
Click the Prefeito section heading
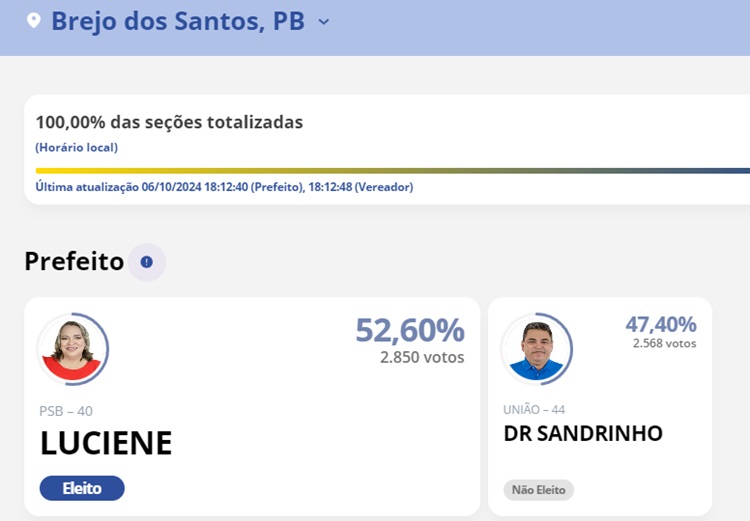click(x=74, y=262)
